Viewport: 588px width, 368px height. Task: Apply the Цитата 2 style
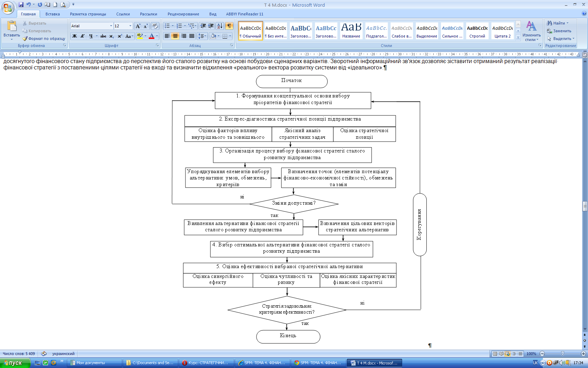click(502, 31)
